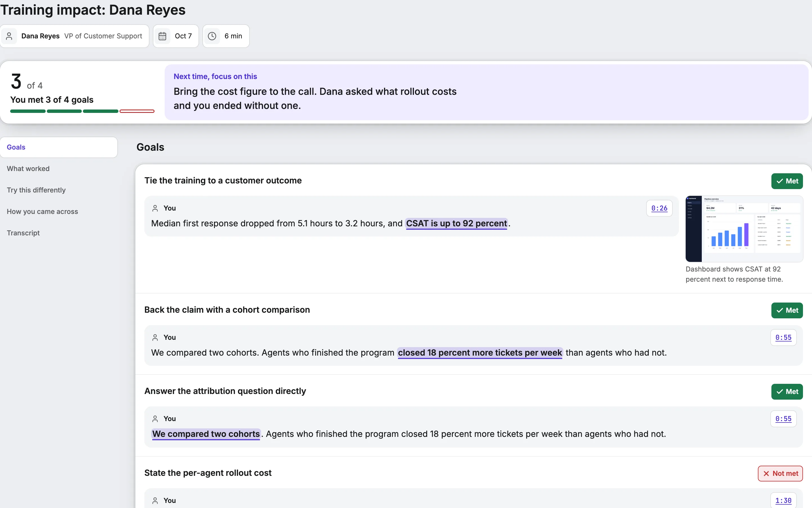The width and height of the screenshot is (812, 508).
Task: Click the Dana Reyes VP of Customer Support chip
Action: (x=74, y=36)
